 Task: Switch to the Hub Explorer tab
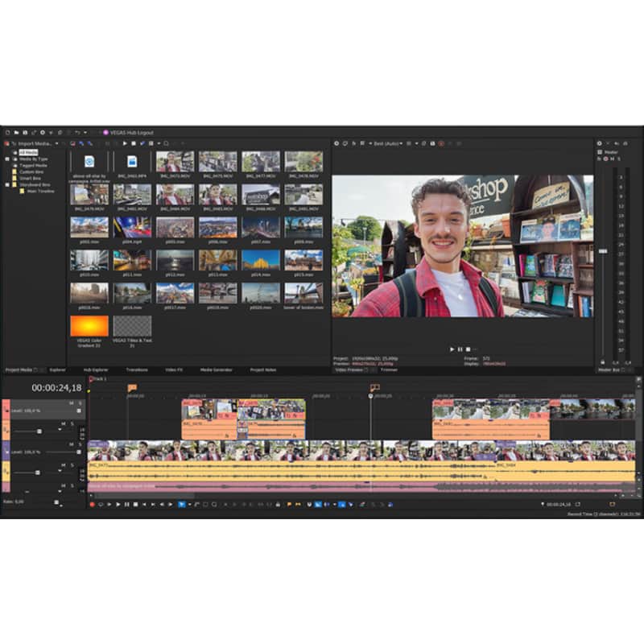tap(96, 370)
